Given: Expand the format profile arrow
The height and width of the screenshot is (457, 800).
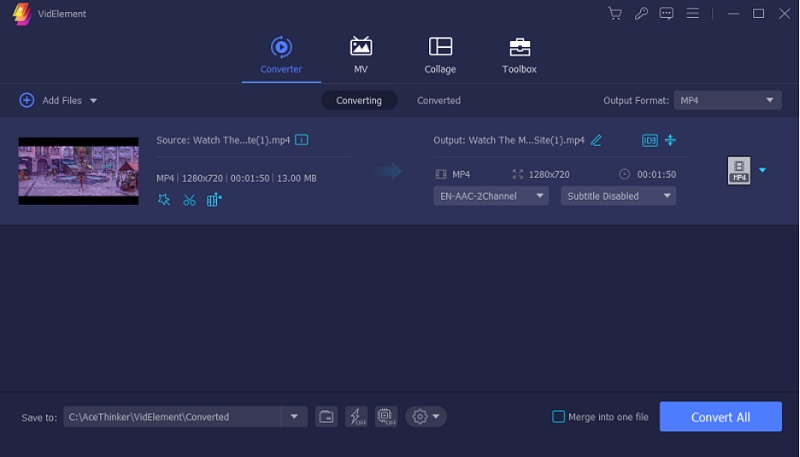Looking at the screenshot, I should click(762, 170).
